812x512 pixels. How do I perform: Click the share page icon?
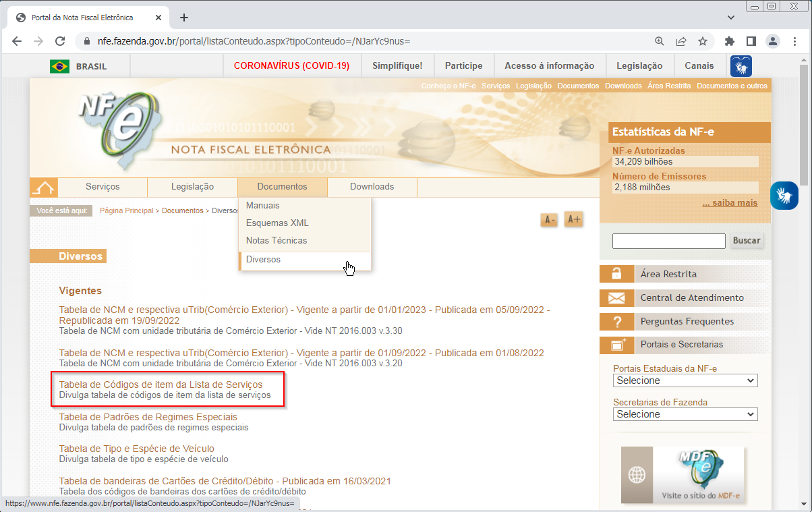[681, 41]
